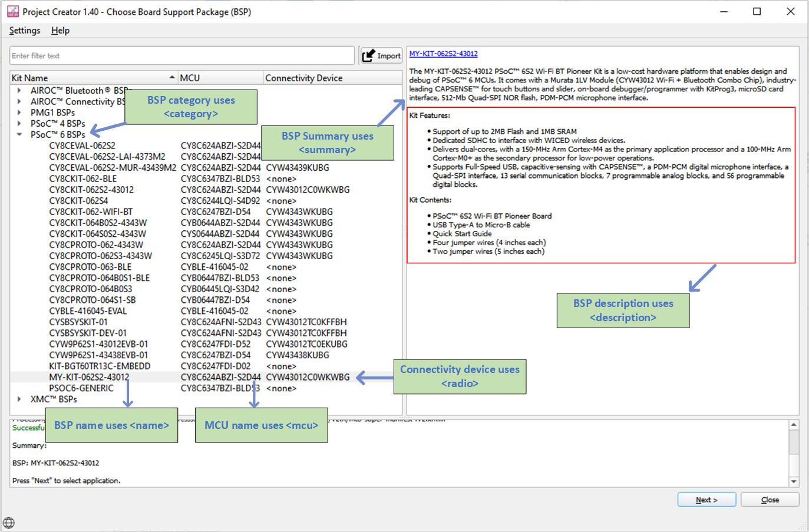This screenshot has height=532, width=809.
Task: Expand the XMC BSPs category
Action: pos(19,399)
